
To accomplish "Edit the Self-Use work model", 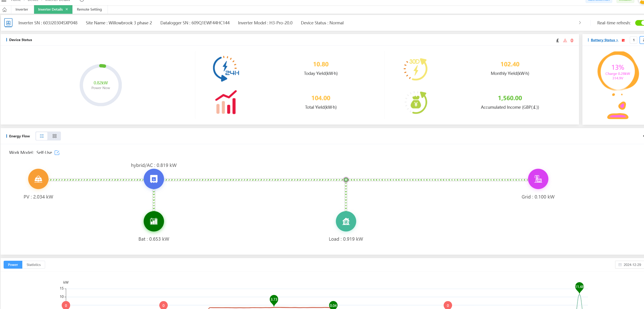I will pyautogui.click(x=57, y=152).
